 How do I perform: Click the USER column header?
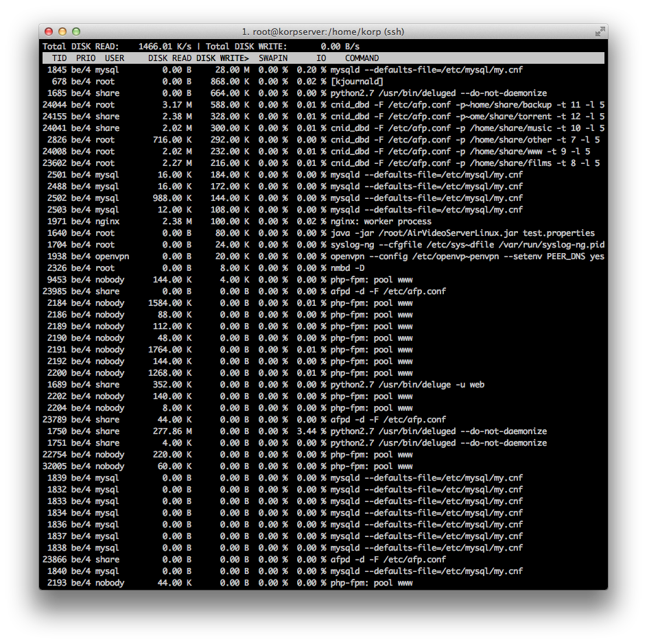click(115, 58)
